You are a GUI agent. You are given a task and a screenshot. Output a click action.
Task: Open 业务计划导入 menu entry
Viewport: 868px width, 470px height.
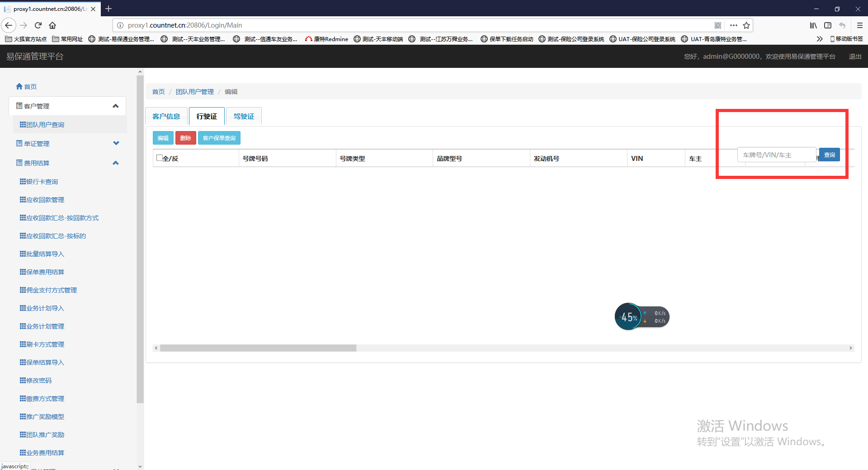[42, 308]
